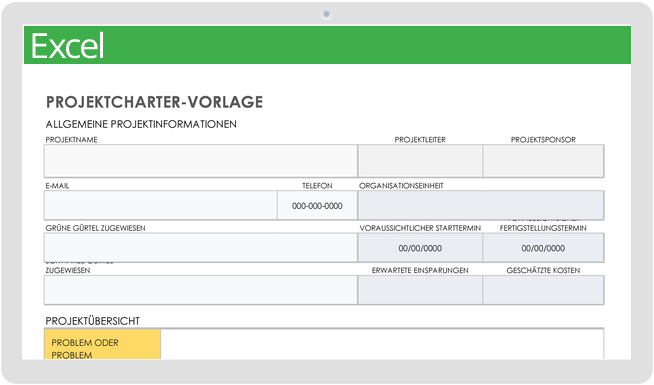Click the E-Mail input field
Viewport: 654px width, 385px height.
(x=161, y=205)
